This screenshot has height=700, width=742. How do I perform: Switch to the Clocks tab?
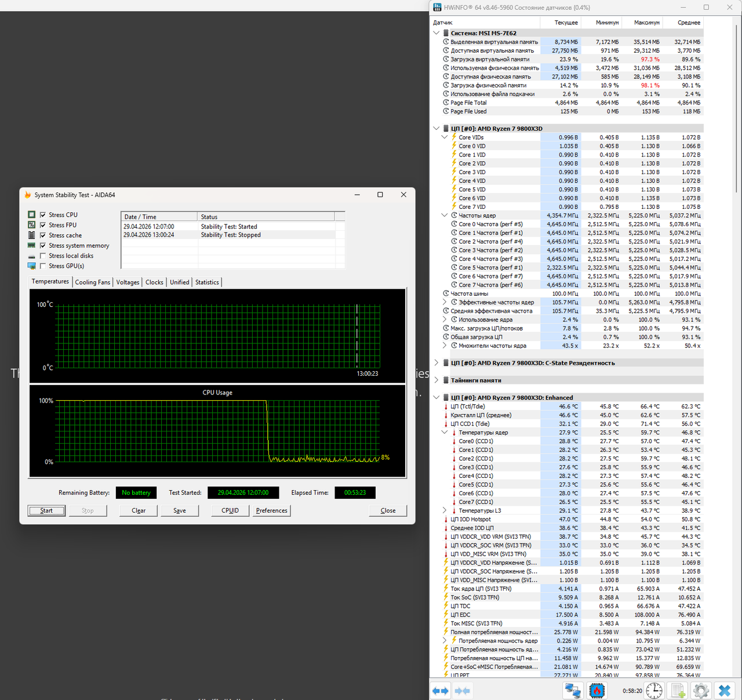pyautogui.click(x=154, y=282)
